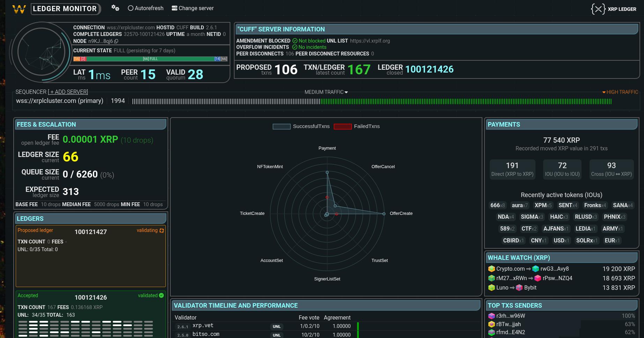Select the Cross (IOU to XRP) payments card
The height and width of the screenshot is (338, 644).
tap(611, 169)
